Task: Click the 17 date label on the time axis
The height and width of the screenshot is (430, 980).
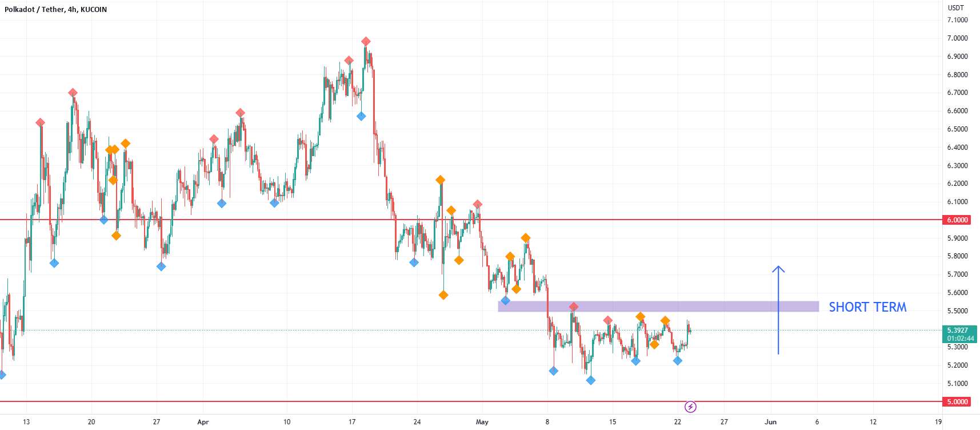Action: 352,422
